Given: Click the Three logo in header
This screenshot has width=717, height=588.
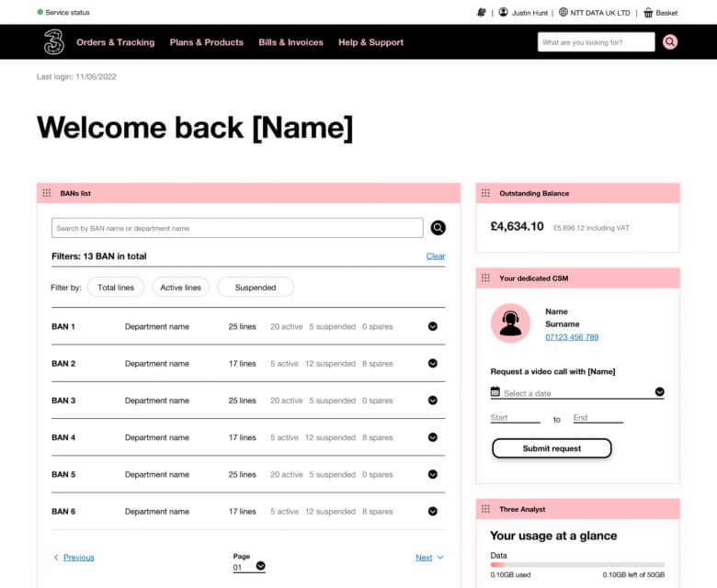Looking at the screenshot, I should [54, 42].
